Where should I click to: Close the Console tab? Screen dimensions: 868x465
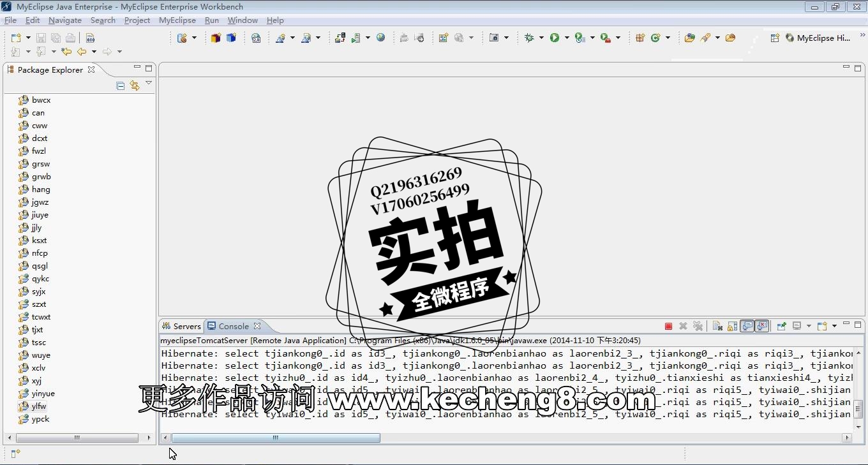point(257,326)
